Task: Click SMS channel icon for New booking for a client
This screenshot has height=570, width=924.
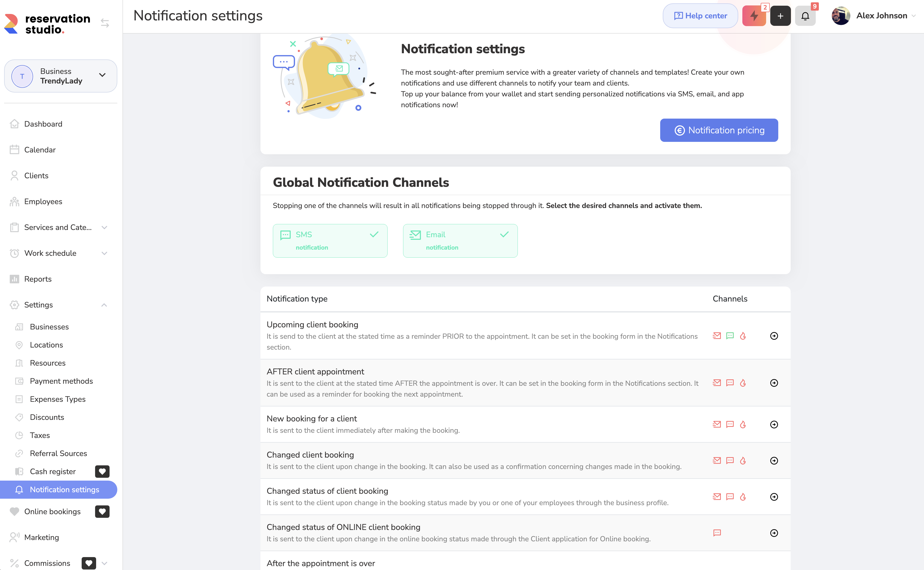Action: (x=730, y=425)
